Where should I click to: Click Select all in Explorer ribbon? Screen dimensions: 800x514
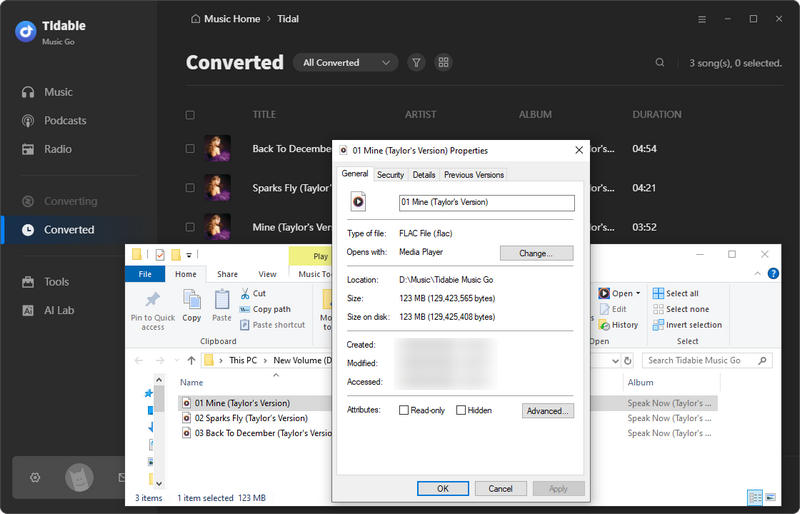pos(676,293)
